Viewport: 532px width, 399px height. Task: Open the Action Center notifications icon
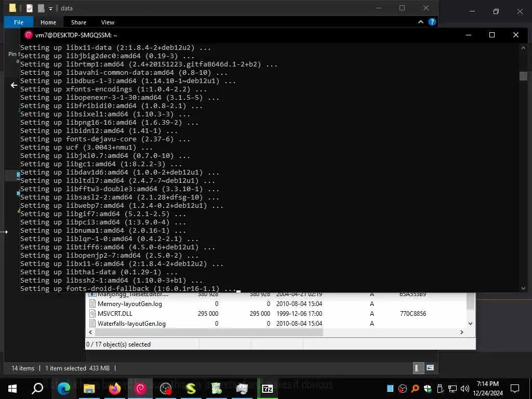pyautogui.click(x=515, y=389)
